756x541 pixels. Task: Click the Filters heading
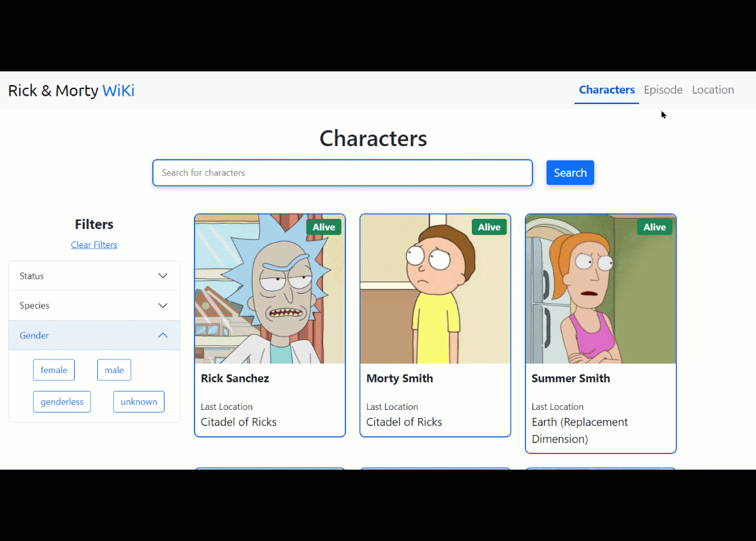[x=94, y=225]
